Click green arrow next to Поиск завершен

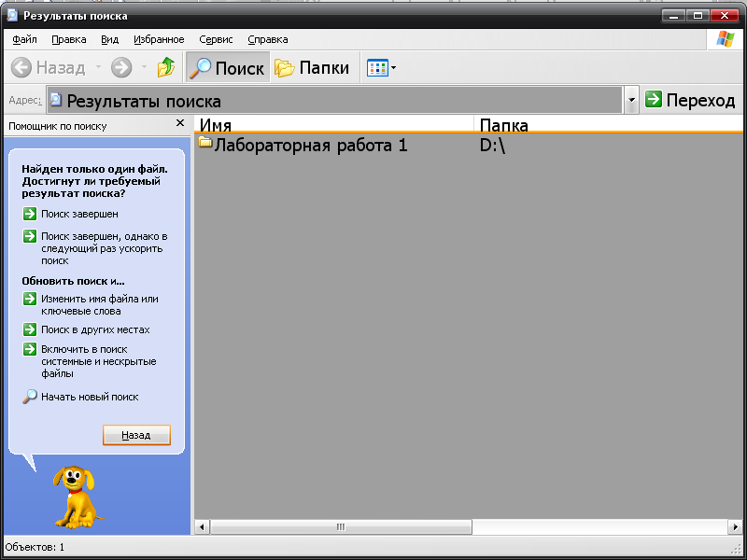pyautogui.click(x=30, y=214)
